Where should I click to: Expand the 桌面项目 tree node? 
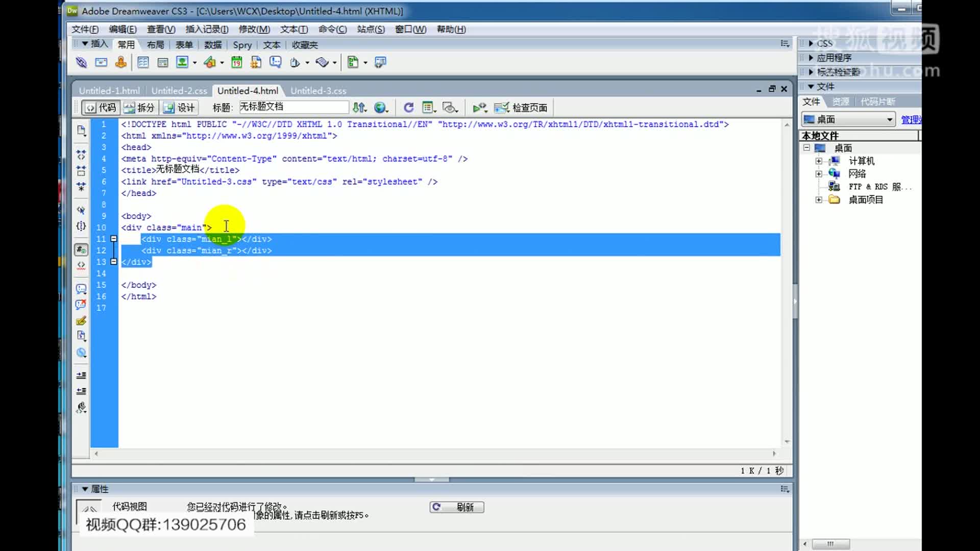click(x=819, y=199)
